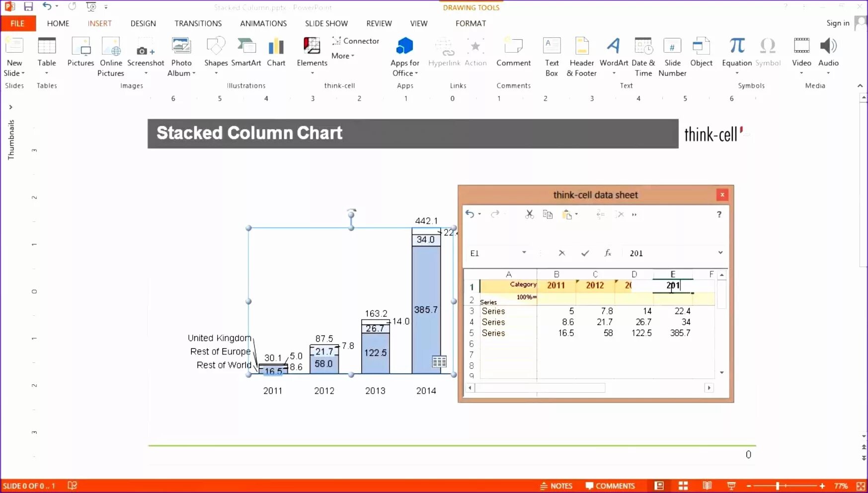The height and width of the screenshot is (493, 868).
Task: Open the Shapes gallery
Action: click(216, 46)
